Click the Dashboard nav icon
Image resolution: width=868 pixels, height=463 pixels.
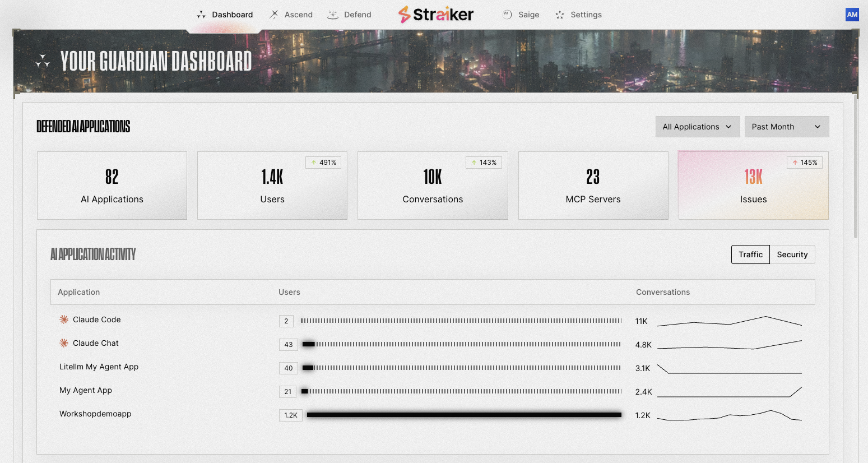201,15
